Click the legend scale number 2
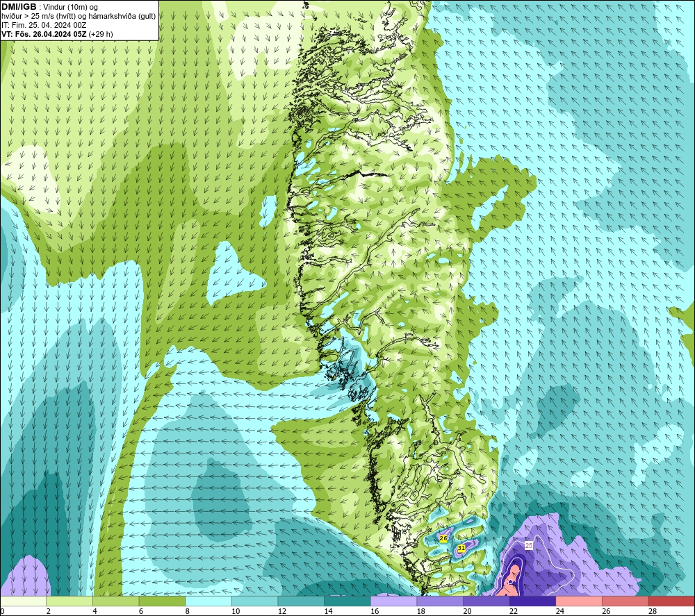The height and width of the screenshot is (616, 695). coord(48,611)
